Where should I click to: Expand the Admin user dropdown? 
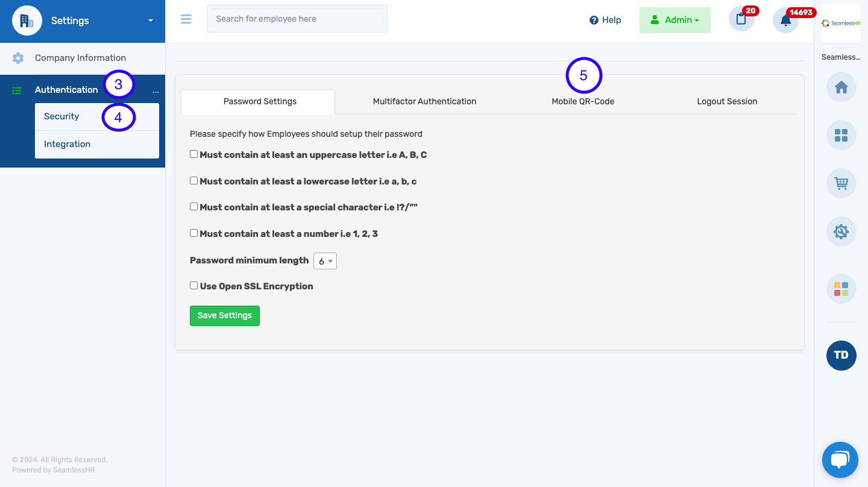click(675, 20)
